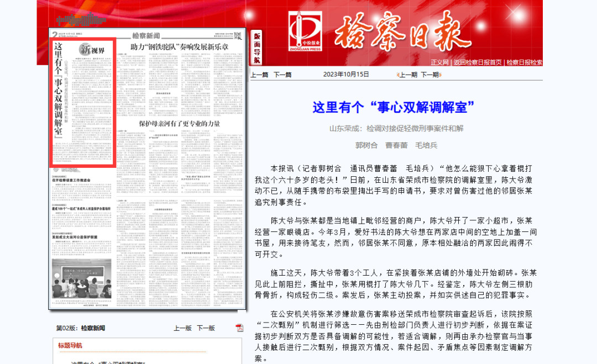Image resolution: width=597 pixels, height=364 pixels.
Task: Click the paragraph starting 本报讯（记者郭树合
Action: [x=394, y=185]
